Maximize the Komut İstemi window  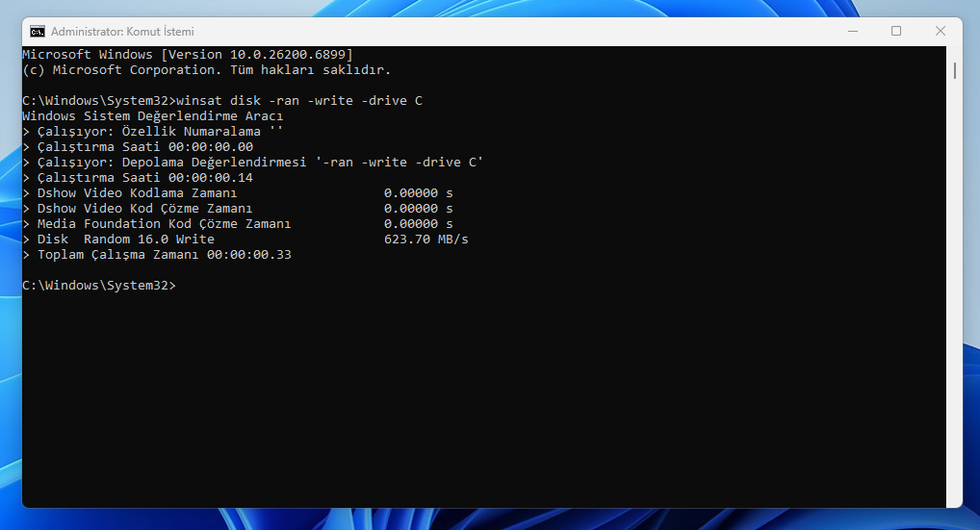point(896,32)
